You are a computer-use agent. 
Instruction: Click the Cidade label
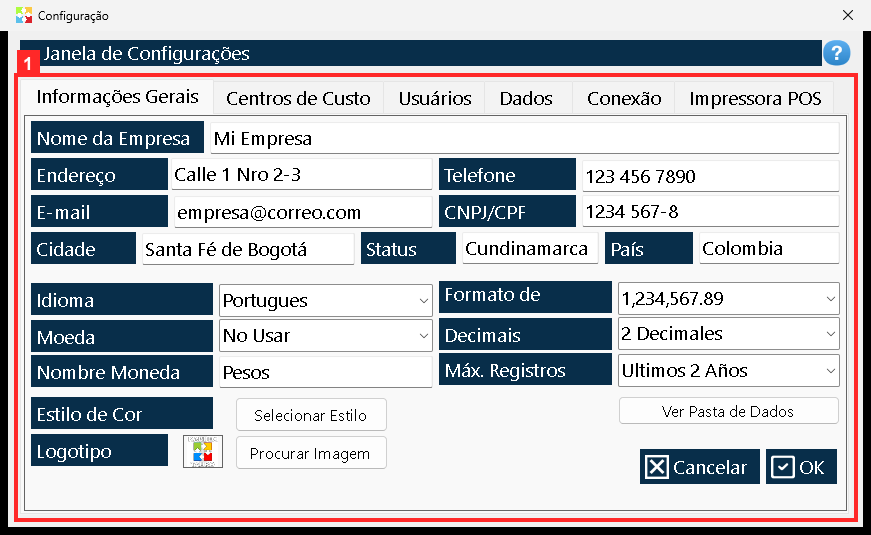(83, 248)
